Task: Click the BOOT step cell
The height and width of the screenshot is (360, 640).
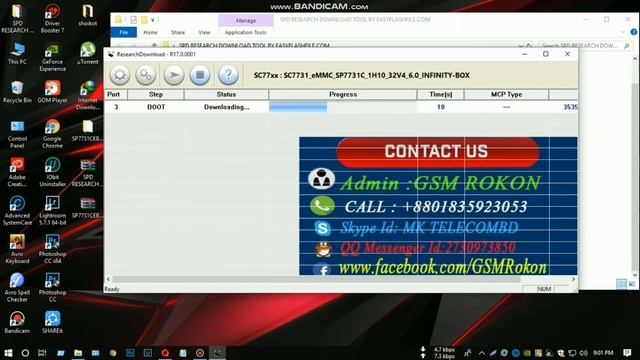Action: pyautogui.click(x=156, y=107)
